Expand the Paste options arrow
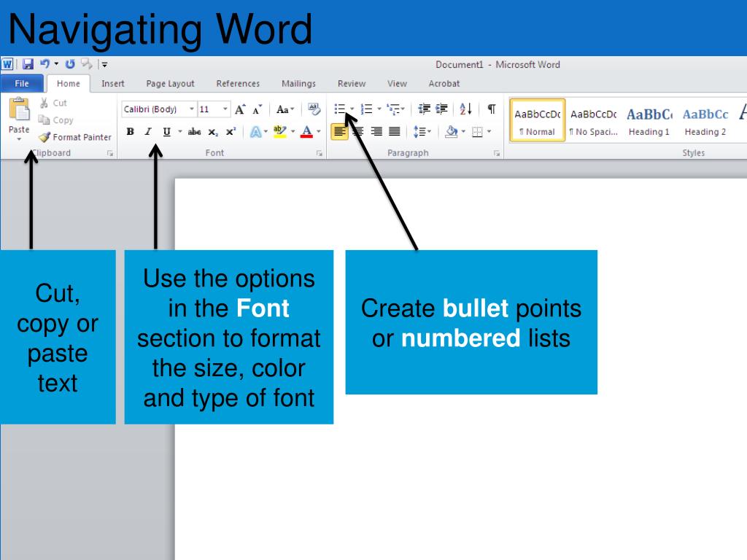Viewport: 747px width, 560px height. coord(19,139)
